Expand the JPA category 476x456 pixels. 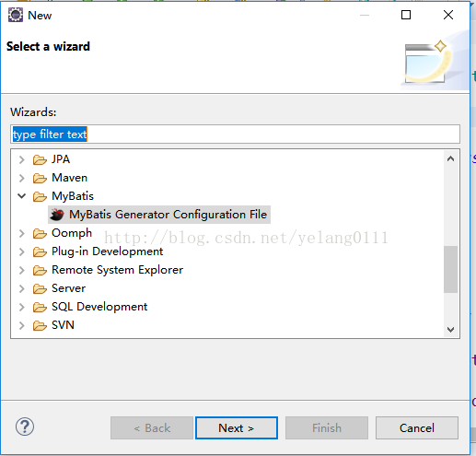click(21, 159)
